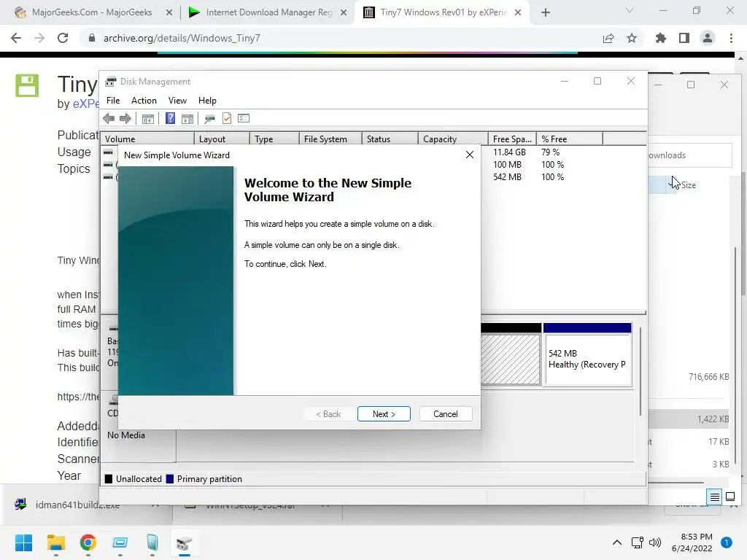Bookmark this page with the star icon
The height and width of the screenshot is (560, 747).
click(x=632, y=38)
